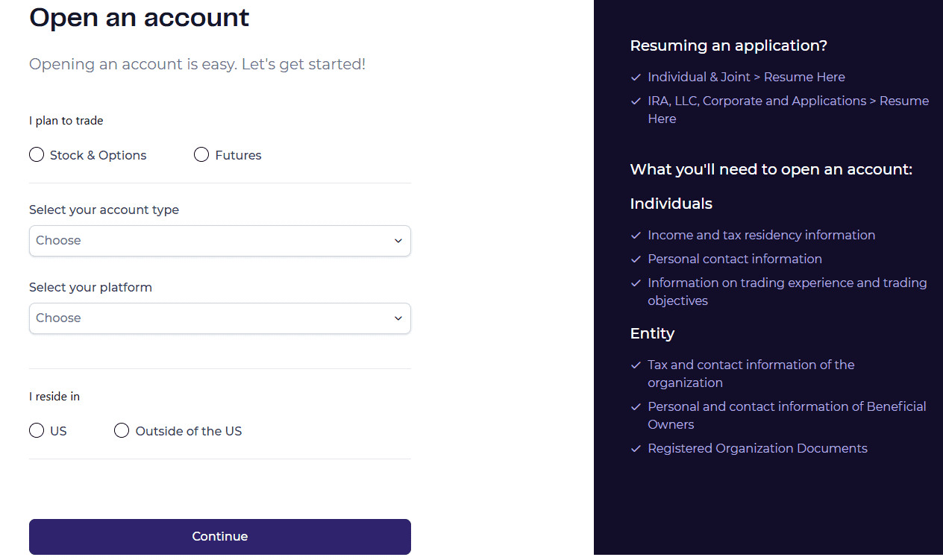This screenshot has width=943, height=560.
Task: Click the Choose placeholder in platform field
Action: point(58,318)
